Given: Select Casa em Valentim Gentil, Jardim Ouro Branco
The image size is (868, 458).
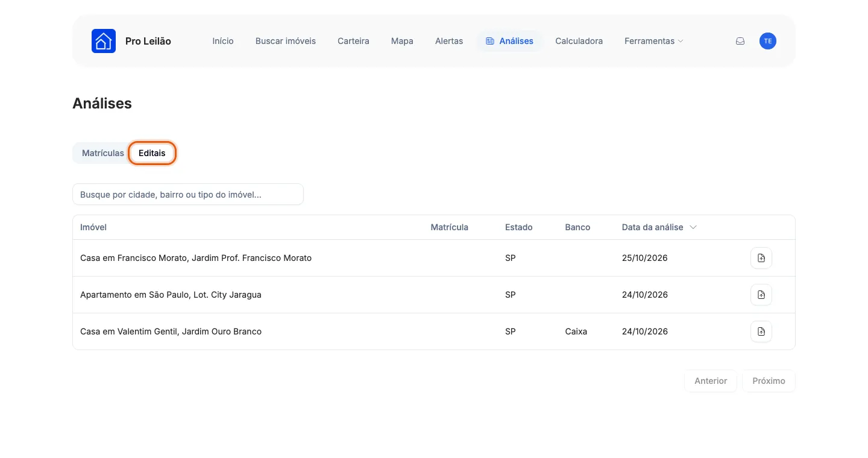Looking at the screenshot, I should (x=171, y=331).
